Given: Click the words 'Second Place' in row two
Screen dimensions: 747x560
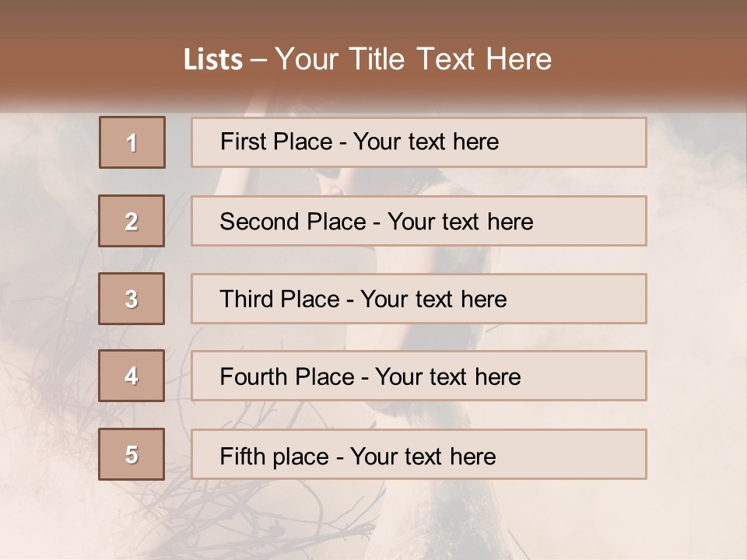Looking at the screenshot, I should pyautogui.click(x=293, y=222).
